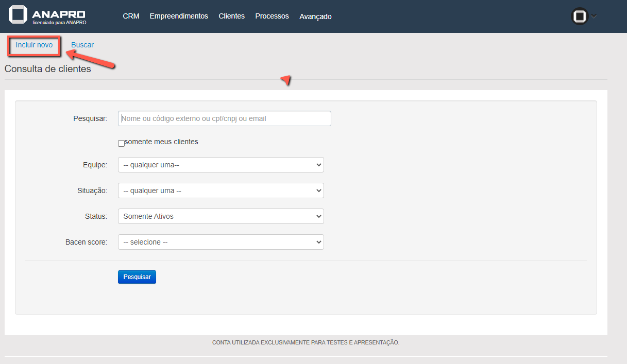Open the Processos menu
This screenshot has height=364, width=627.
click(272, 16)
